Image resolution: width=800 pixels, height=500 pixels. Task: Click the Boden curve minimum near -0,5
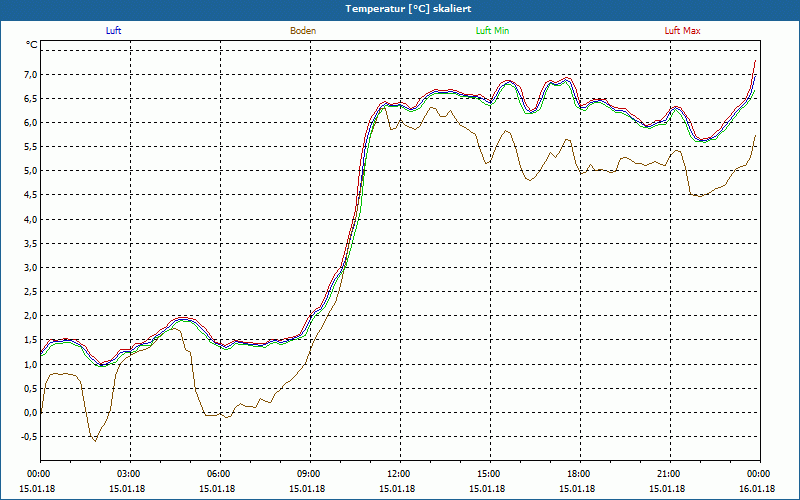point(95,440)
